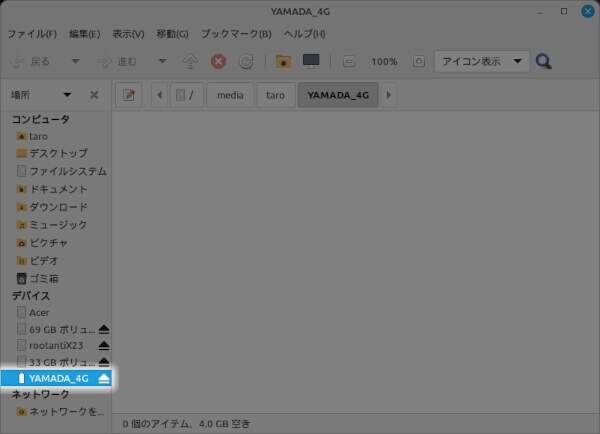
Task: Zoom out with the minus icon
Action: 349,61
